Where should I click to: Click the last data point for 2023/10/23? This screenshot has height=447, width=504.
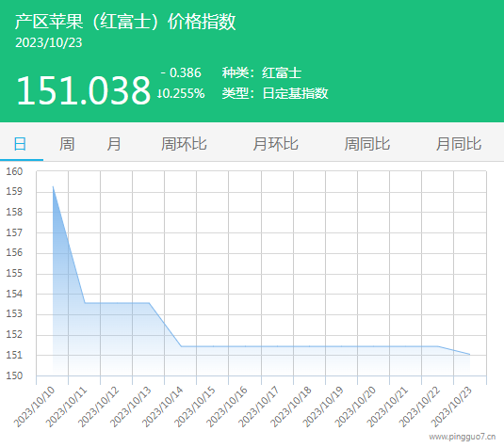[469, 354]
